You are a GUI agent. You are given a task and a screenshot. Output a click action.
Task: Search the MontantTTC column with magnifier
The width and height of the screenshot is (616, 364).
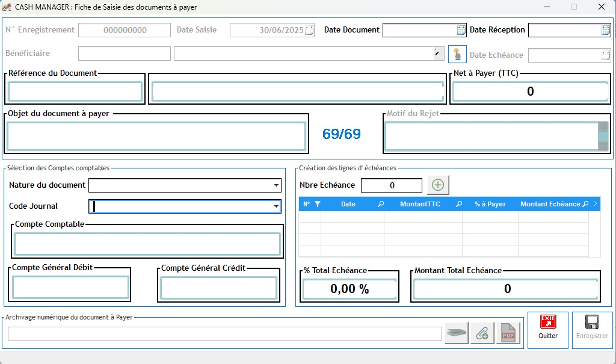[x=458, y=205]
